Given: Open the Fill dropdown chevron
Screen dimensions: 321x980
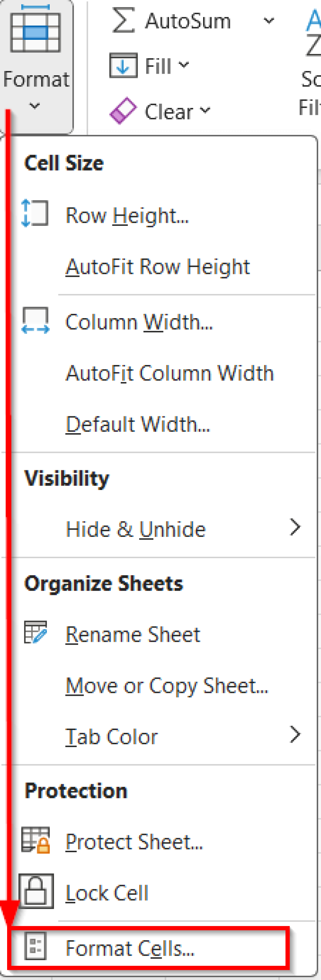Looking at the screenshot, I should [x=183, y=65].
